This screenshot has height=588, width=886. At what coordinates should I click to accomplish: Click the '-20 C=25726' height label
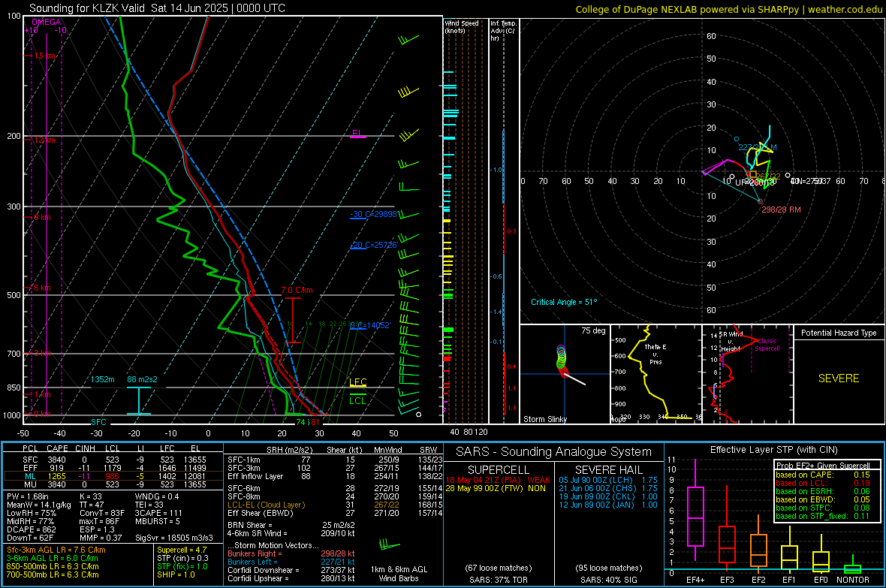coord(373,246)
